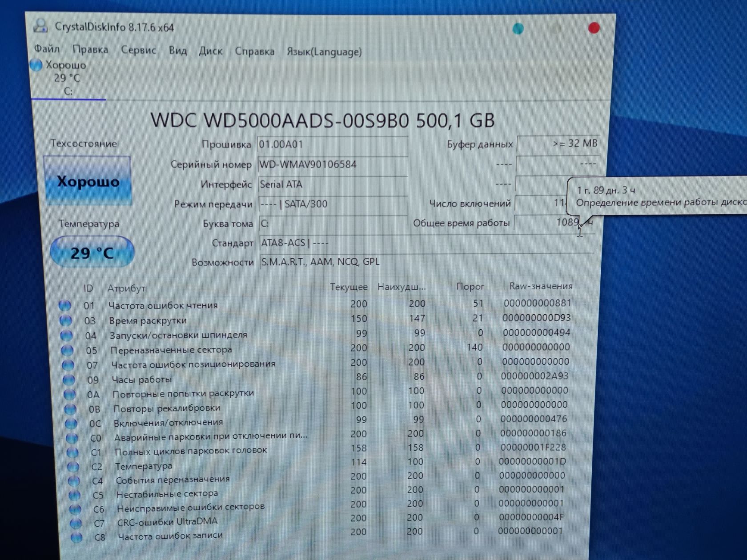Viewport: 747px width, 560px height.
Task: Open the Правка menu
Action: [x=90, y=50]
